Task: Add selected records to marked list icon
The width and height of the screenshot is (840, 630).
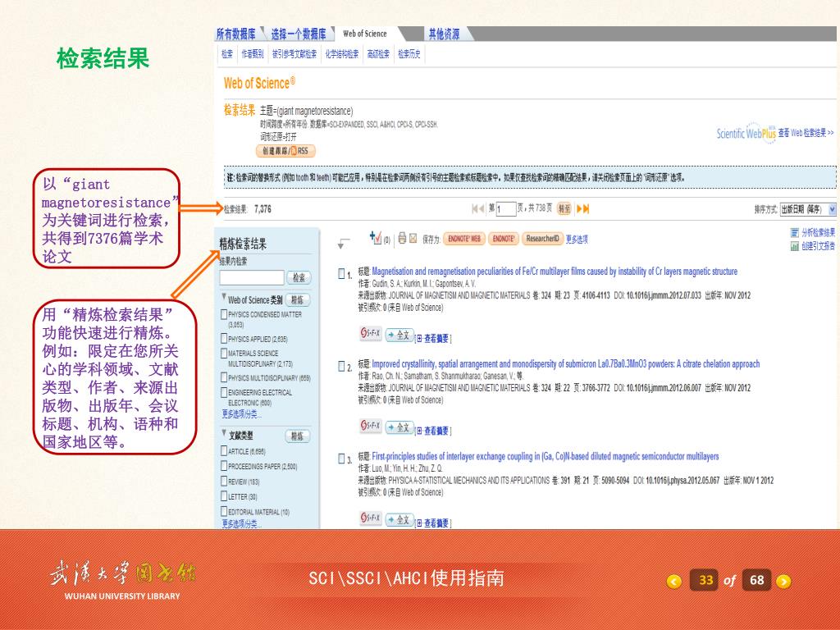Action: (375, 238)
